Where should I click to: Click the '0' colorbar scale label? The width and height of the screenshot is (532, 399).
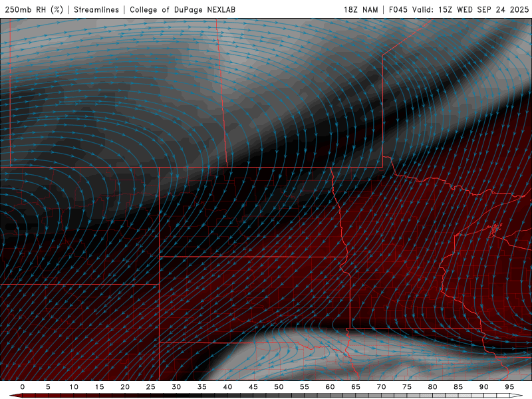[23, 387]
